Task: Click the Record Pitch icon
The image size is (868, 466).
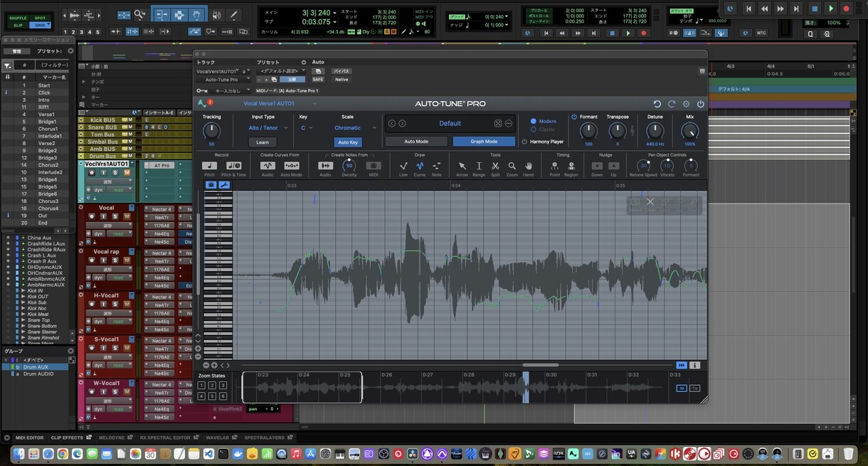Action: coord(209,166)
